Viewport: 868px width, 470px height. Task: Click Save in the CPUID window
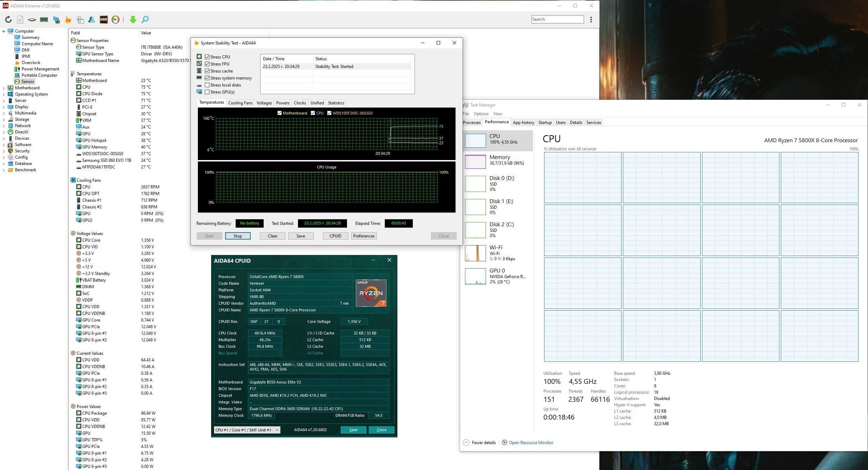[353, 430]
